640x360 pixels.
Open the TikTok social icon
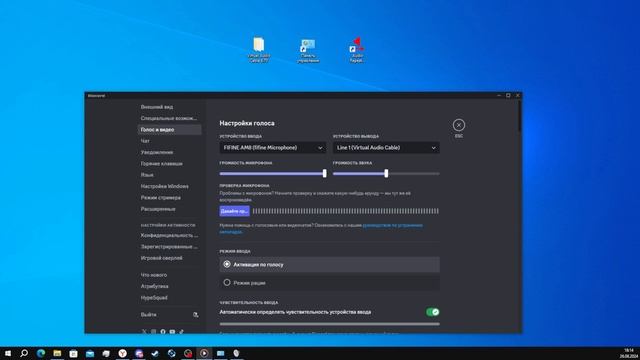tap(182, 332)
